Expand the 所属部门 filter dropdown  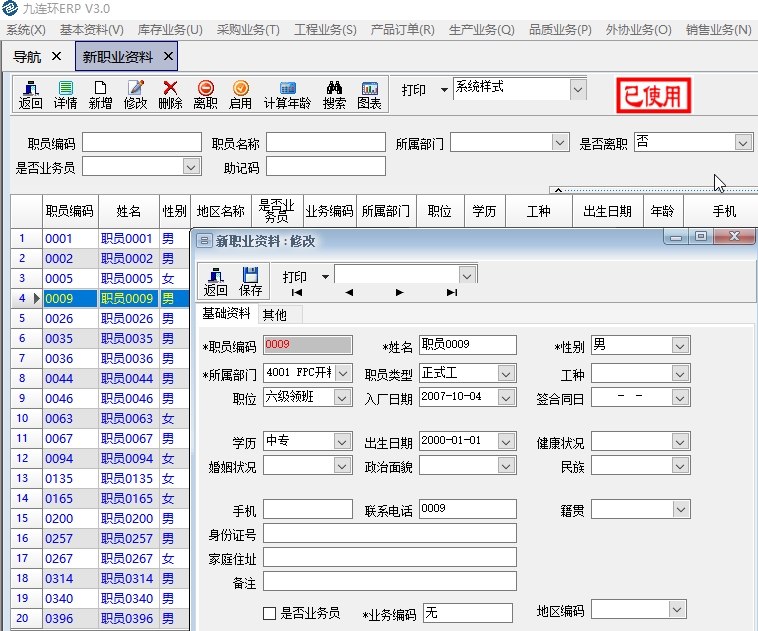coord(559,143)
